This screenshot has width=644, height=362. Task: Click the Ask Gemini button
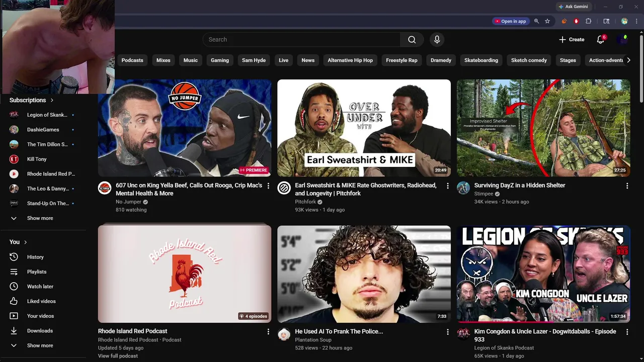point(573,7)
